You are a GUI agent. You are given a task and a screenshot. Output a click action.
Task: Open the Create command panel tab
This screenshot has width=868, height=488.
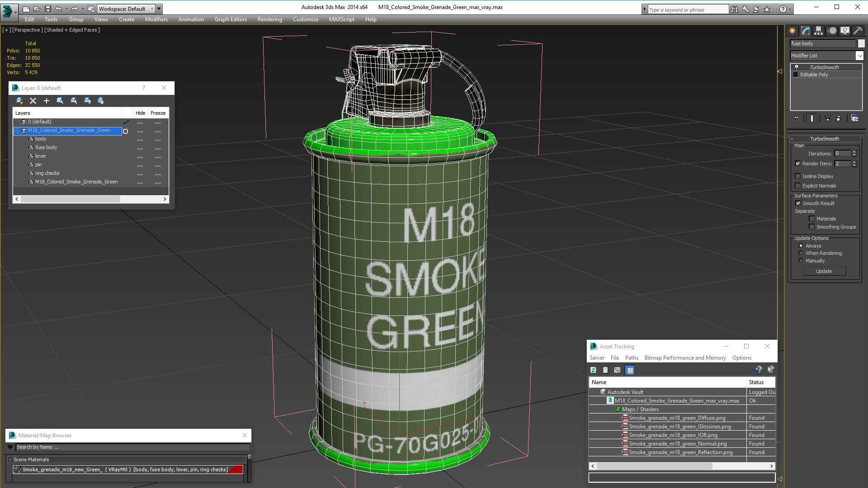(793, 30)
